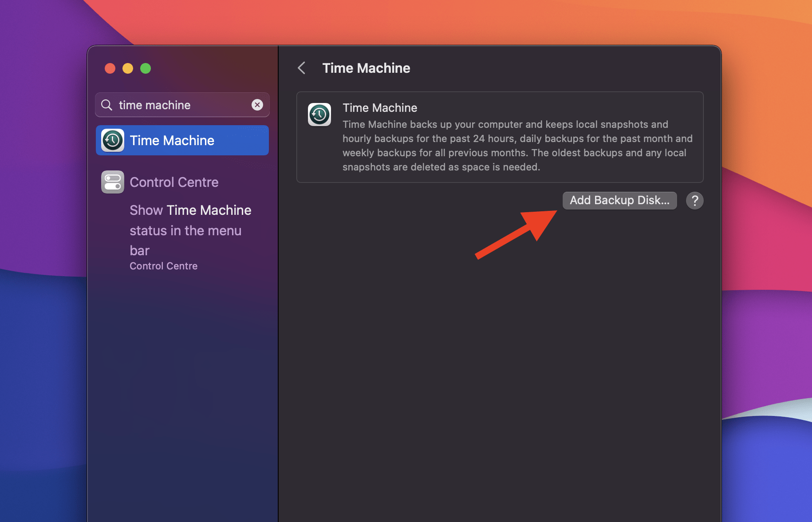Open Time Machine help via the question mark icon
The image size is (812, 522).
694,200
